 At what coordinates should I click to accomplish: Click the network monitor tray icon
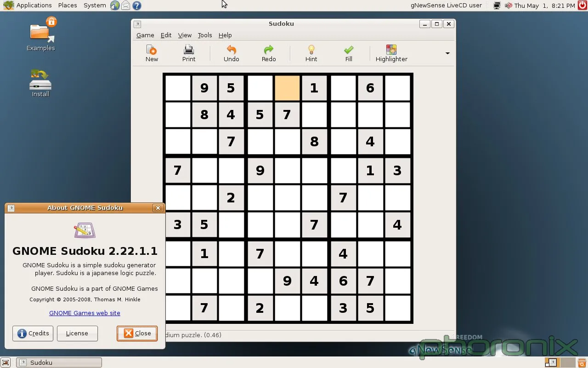tap(497, 6)
